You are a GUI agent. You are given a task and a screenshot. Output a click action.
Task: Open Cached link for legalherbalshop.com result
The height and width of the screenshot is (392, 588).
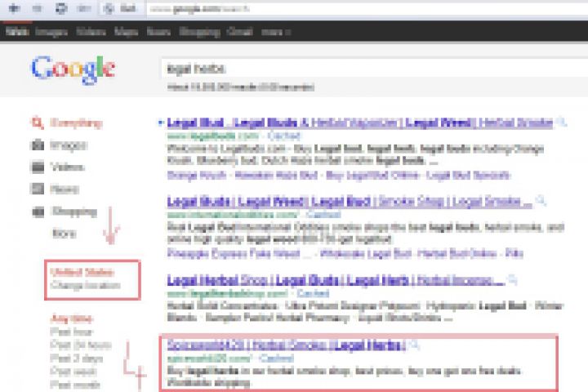[313, 293]
